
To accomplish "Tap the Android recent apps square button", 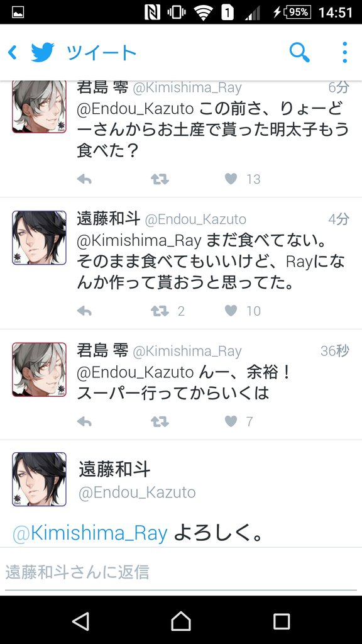I will [282, 621].
